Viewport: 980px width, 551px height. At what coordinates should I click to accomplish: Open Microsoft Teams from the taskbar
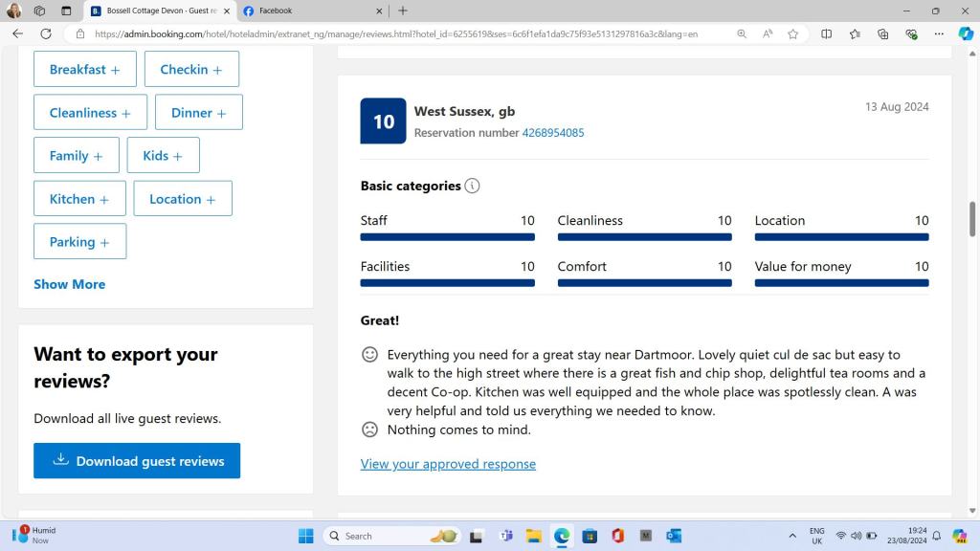click(x=505, y=536)
